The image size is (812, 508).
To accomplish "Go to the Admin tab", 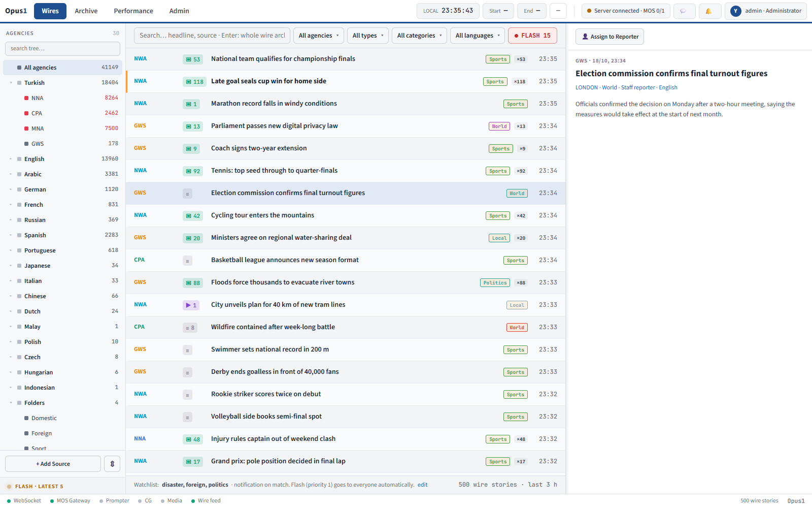I will tap(179, 11).
